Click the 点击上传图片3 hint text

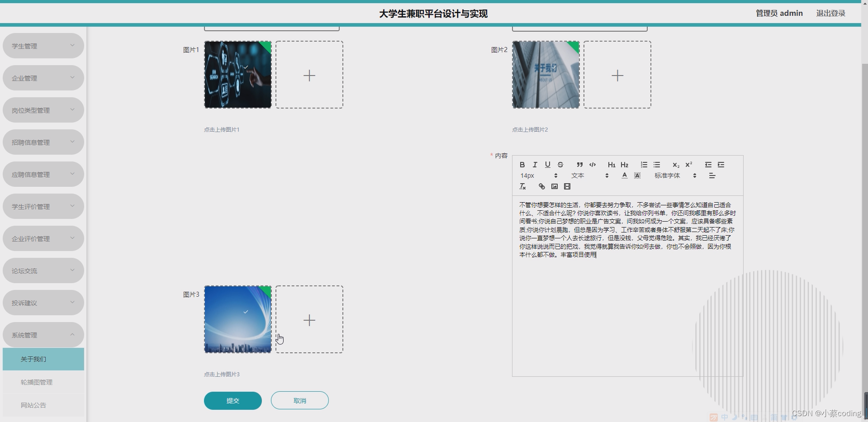222,374
